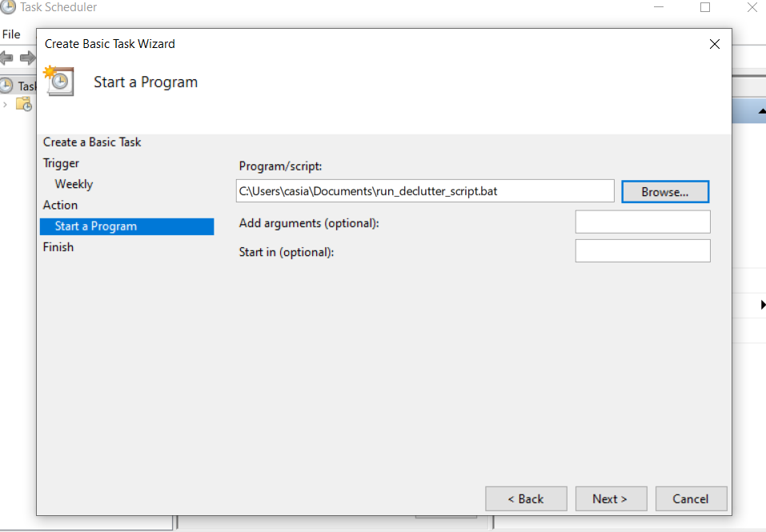
Task: Return to previous step with Back
Action: pos(526,499)
